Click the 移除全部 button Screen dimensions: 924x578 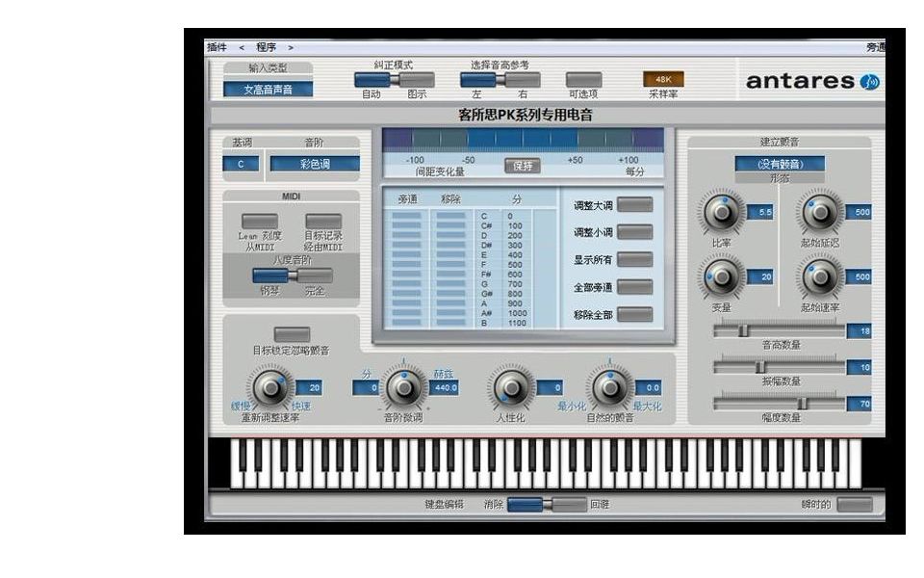[x=634, y=314]
